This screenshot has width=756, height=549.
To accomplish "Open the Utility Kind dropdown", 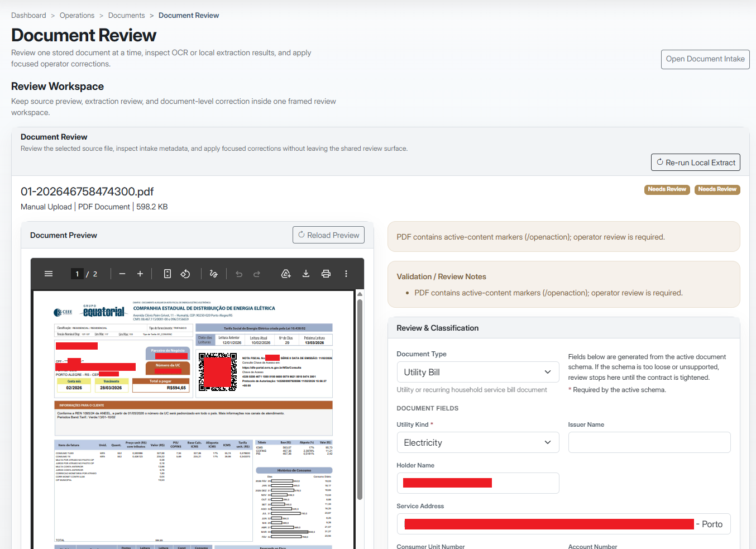I will [x=477, y=442].
